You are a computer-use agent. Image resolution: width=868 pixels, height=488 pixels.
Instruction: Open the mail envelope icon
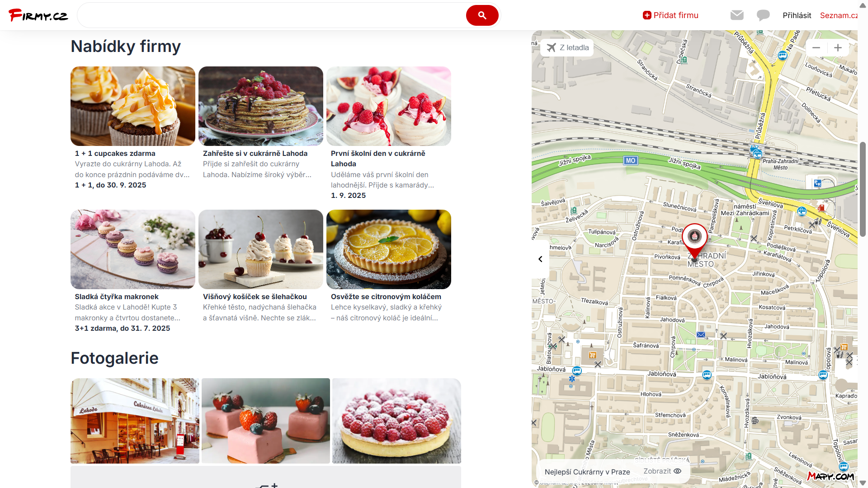pos(737,15)
